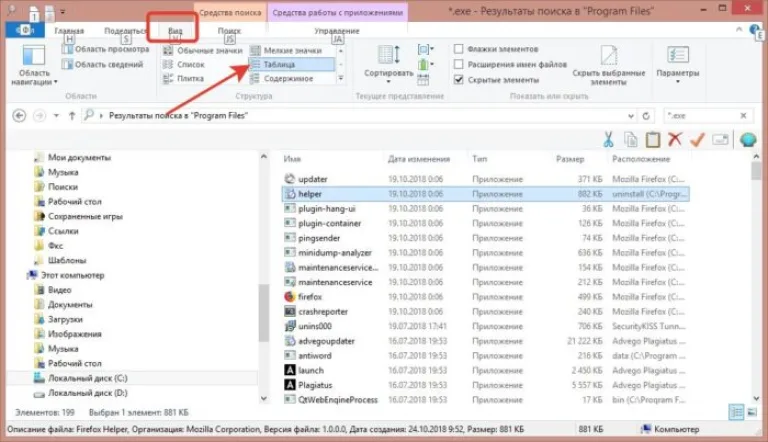Select the Мелкие значки layout
Viewport: 768px width, 442px height.
(287, 50)
